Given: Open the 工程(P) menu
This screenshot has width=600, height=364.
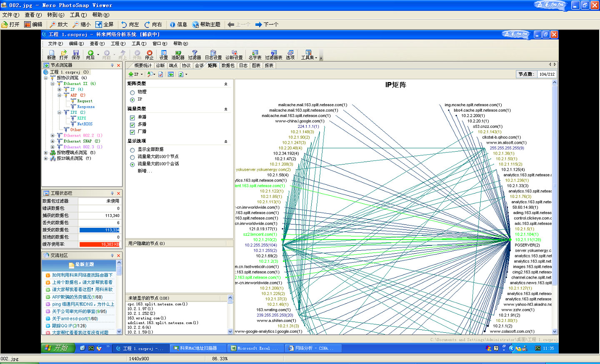Looking at the screenshot, I should (x=118, y=44).
